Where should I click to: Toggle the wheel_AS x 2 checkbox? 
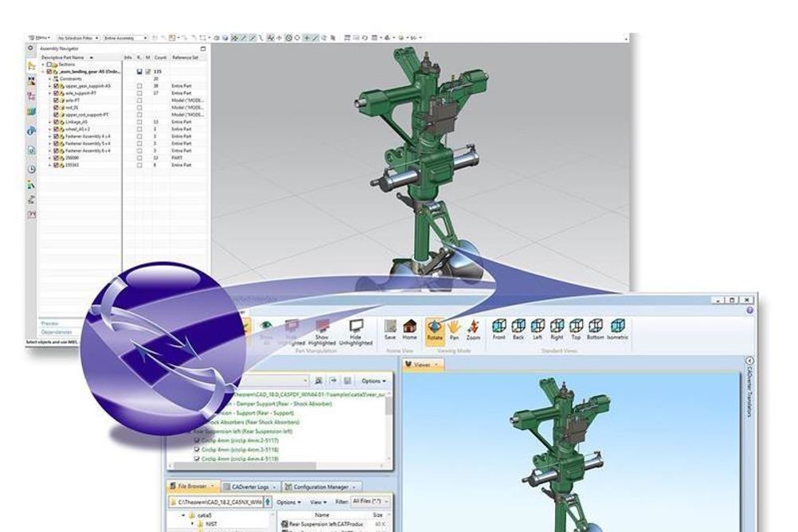point(56,129)
